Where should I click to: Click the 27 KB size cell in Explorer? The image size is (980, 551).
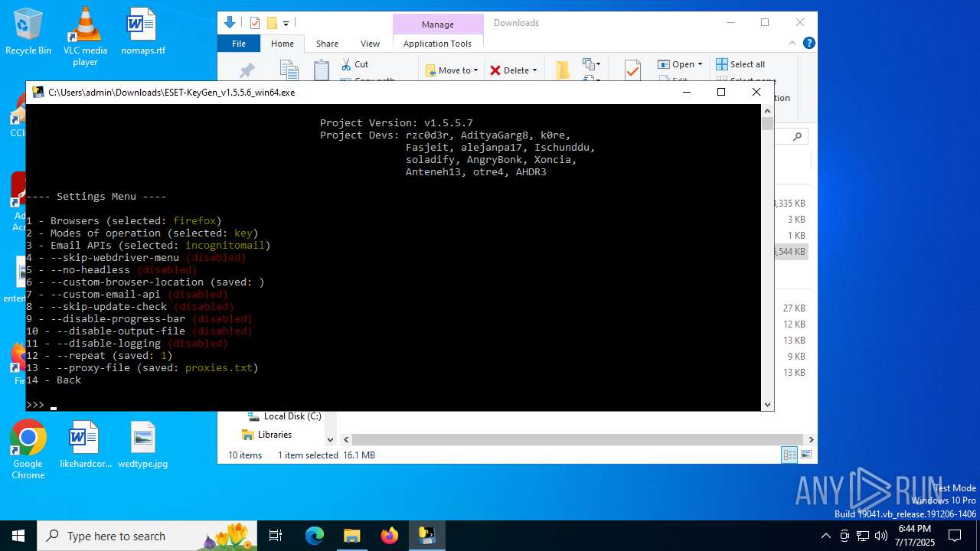794,308
